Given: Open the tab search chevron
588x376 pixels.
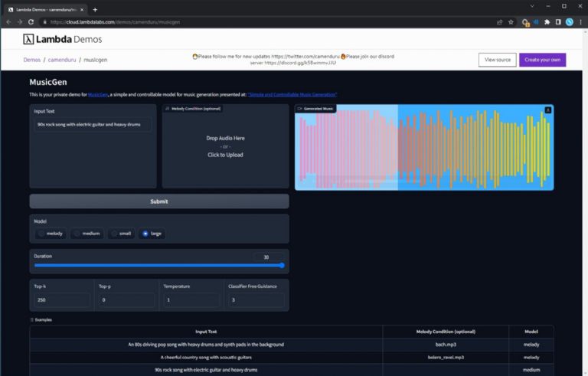Looking at the screenshot, I should [x=532, y=6].
